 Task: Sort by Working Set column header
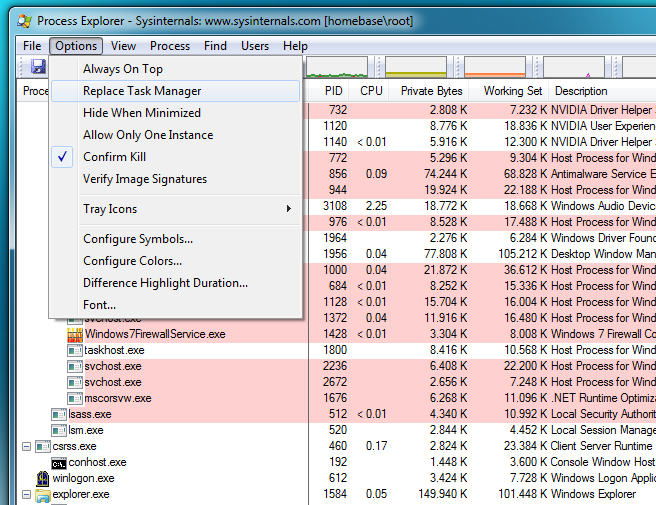point(509,91)
